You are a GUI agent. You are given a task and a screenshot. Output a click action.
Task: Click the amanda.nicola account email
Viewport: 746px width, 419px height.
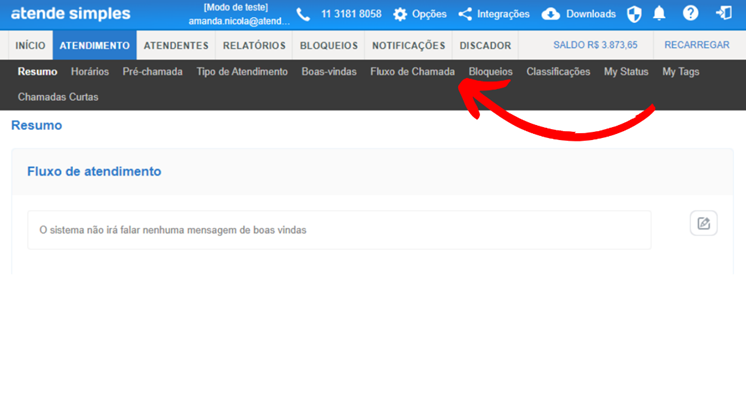(239, 21)
